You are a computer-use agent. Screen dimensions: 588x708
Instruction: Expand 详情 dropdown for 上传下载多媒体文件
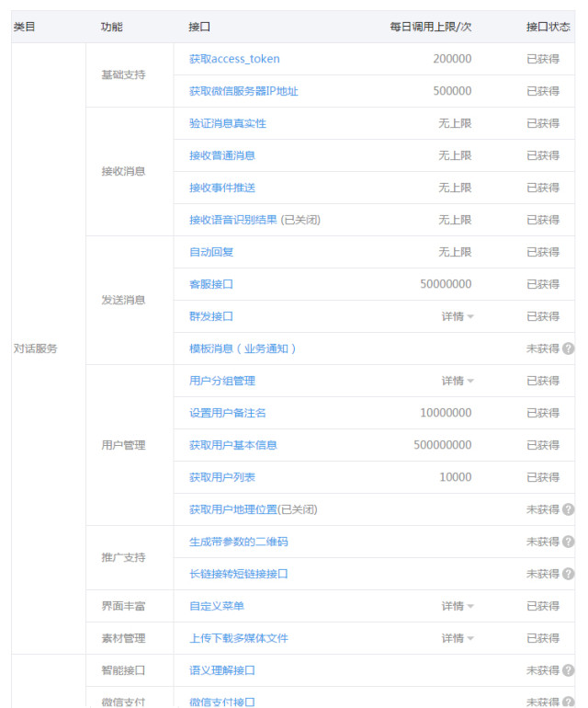tap(458, 638)
